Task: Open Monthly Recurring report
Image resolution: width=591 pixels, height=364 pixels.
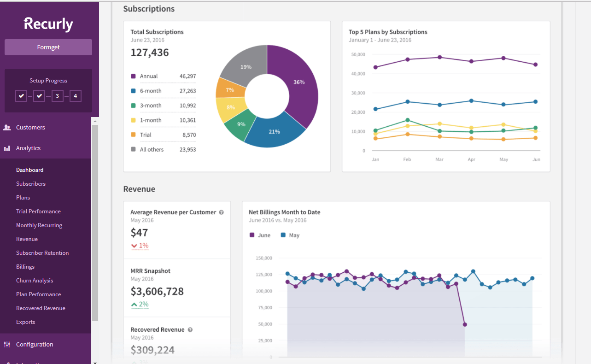Action: (x=39, y=225)
